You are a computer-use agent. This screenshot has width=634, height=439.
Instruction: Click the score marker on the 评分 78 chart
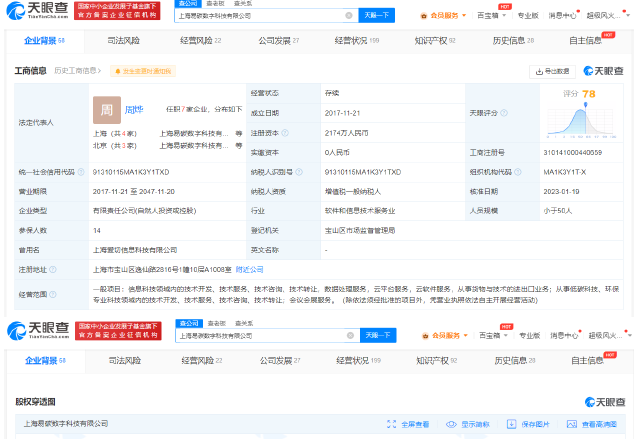[x=585, y=106]
